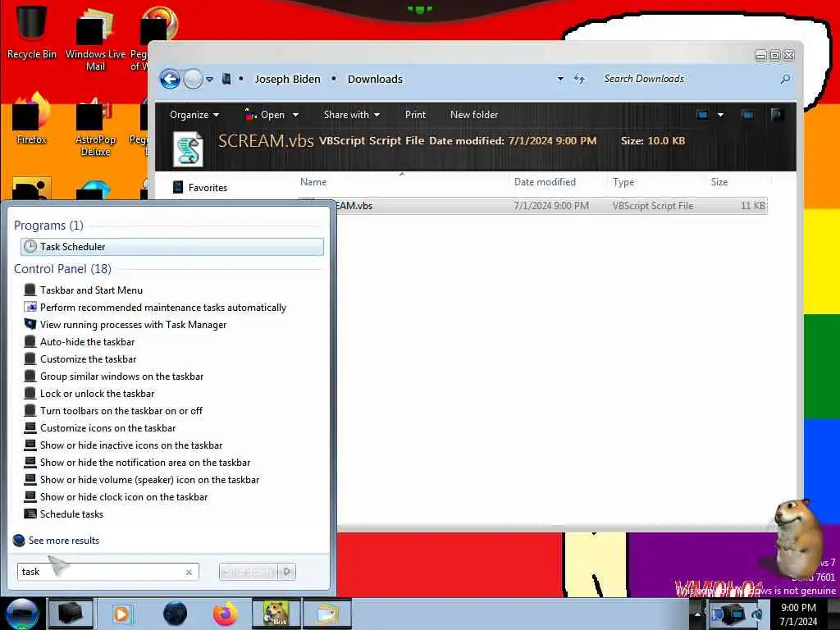
Task: Change view with the view icon
Action: [x=702, y=115]
